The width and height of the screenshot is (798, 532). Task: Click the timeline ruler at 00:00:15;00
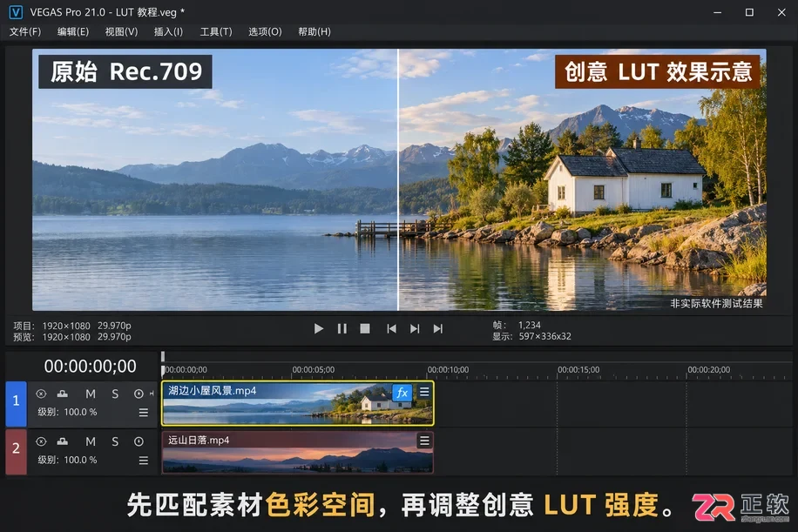pyautogui.click(x=578, y=370)
